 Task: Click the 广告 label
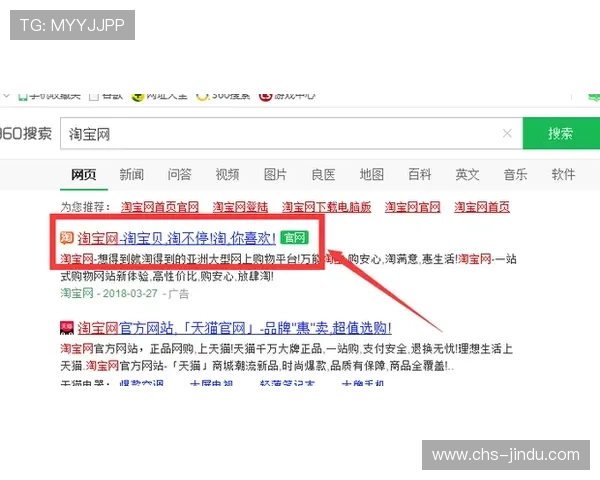coord(179,294)
